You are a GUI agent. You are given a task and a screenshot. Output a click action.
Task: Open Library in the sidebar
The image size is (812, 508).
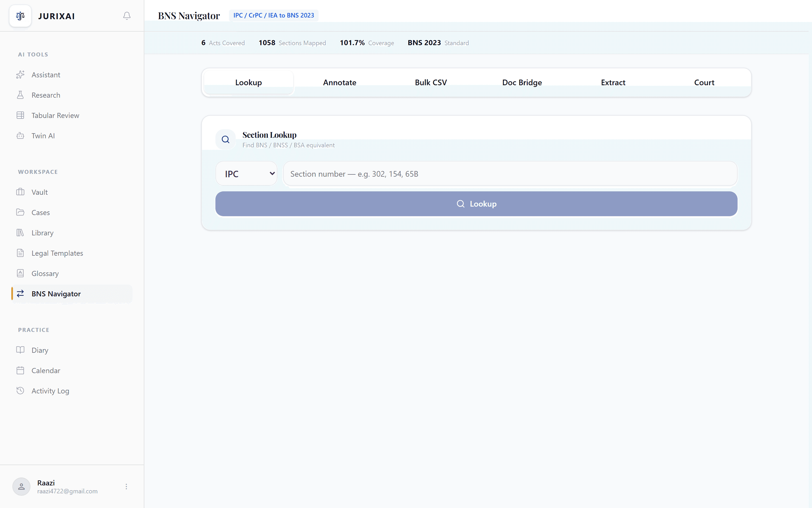coord(72,233)
